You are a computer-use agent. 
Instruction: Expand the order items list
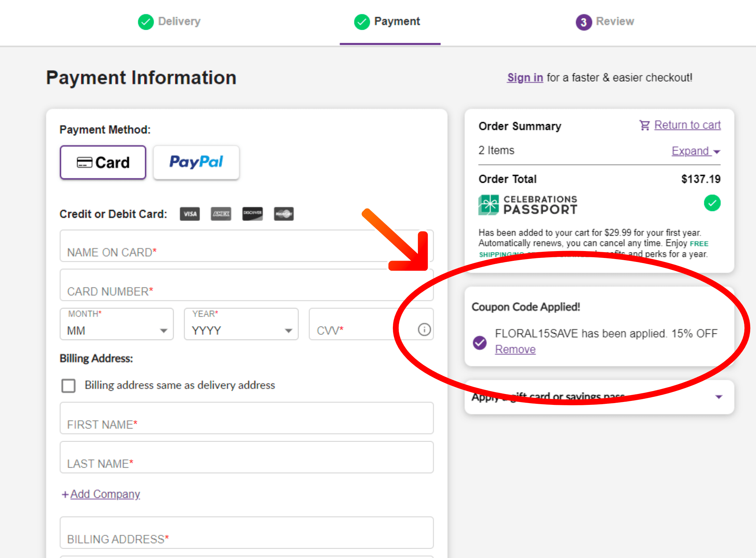click(696, 151)
